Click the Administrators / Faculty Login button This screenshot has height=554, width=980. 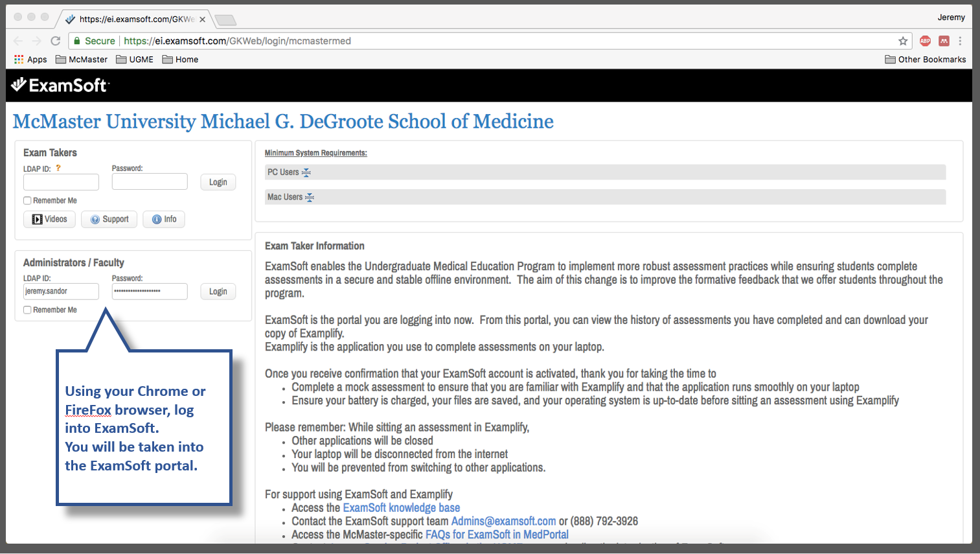(x=218, y=292)
